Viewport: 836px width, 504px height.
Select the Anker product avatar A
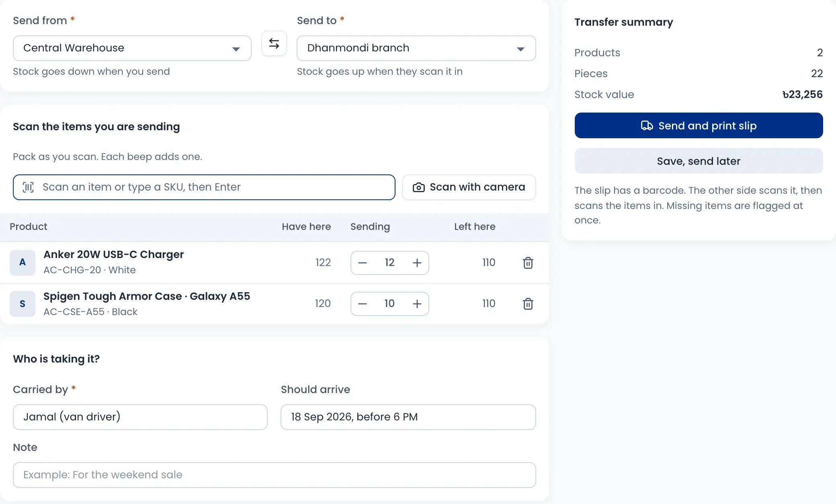[x=23, y=262]
